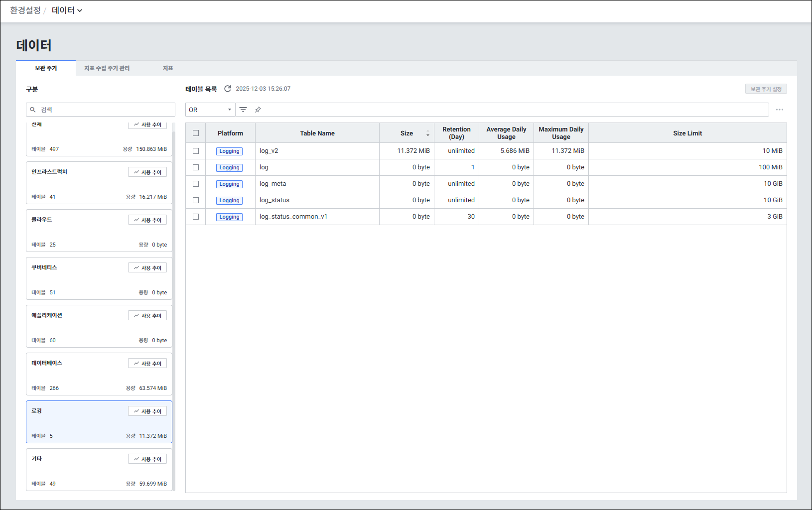
Task: Select the log_status_common_v1 row checkbox
Action: pos(196,217)
